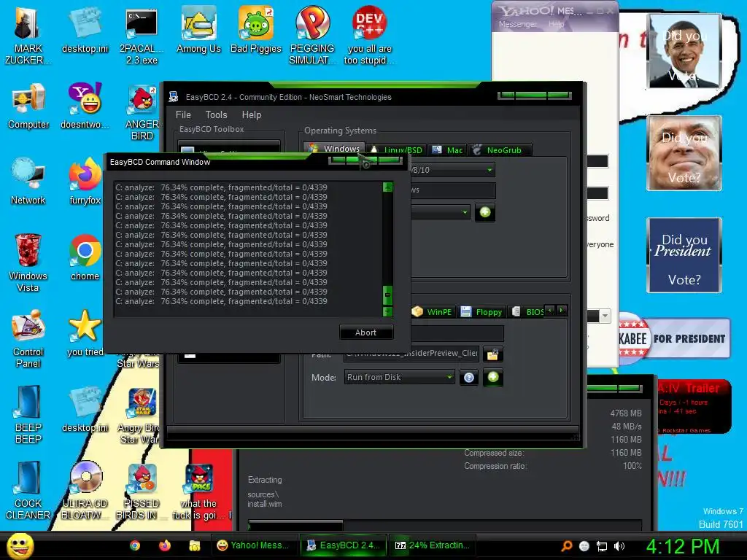Open the 2PACAL 2.3.exe desktop icon
747x560 pixels.
(142, 35)
